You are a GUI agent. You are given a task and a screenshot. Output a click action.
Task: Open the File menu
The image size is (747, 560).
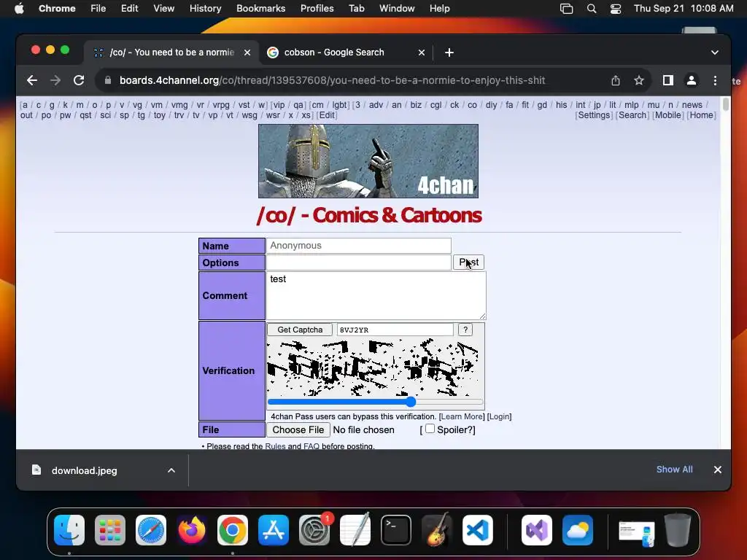click(x=98, y=9)
